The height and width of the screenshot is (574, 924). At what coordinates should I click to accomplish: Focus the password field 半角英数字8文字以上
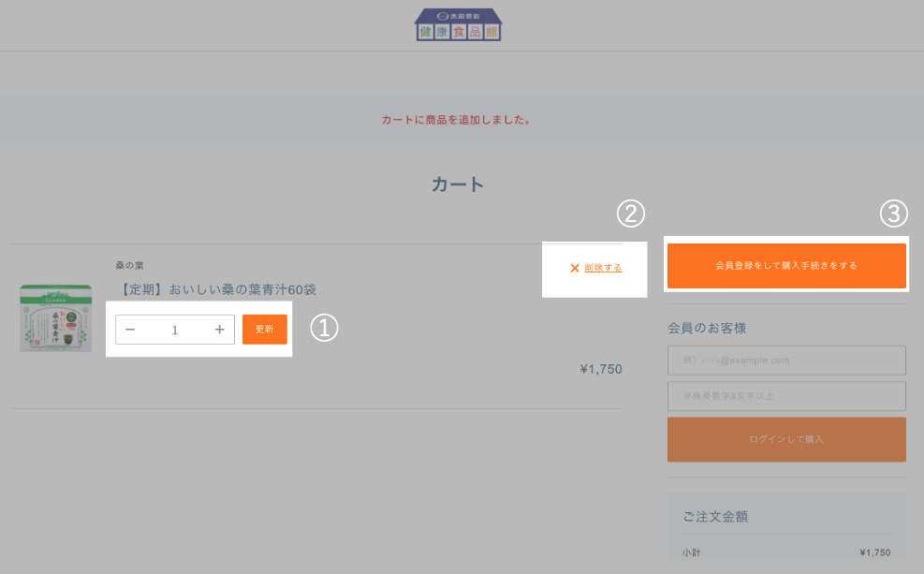point(786,396)
